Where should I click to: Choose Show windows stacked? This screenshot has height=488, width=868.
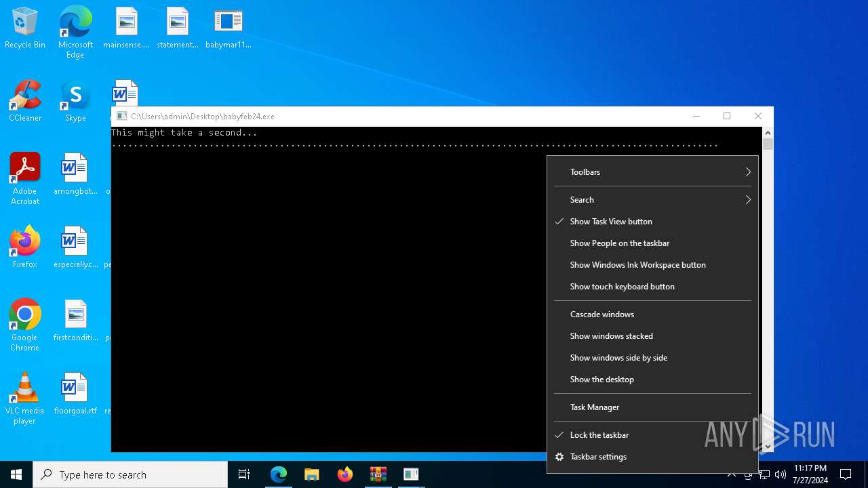coord(652,336)
